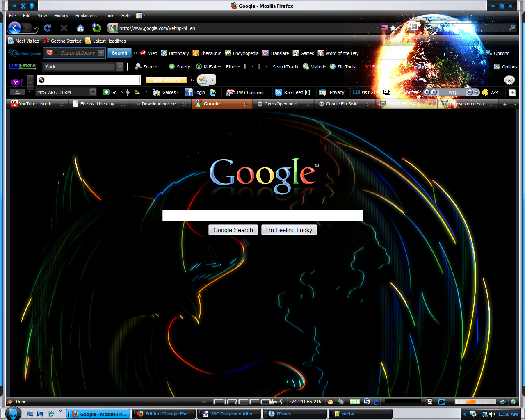Switch to the YouTube tab
The image size is (525, 420).
click(x=37, y=104)
